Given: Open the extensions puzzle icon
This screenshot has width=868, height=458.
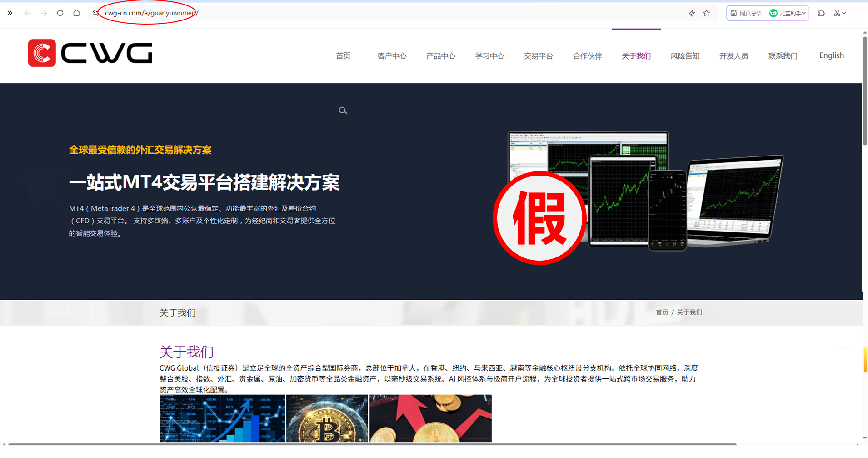Looking at the screenshot, I should (x=821, y=13).
